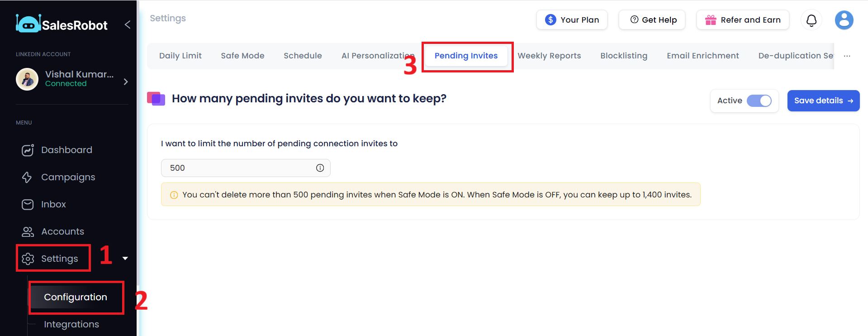Viewport: 868px width, 336px height.
Task: Click the Refer and Earn button
Action: [x=743, y=20]
